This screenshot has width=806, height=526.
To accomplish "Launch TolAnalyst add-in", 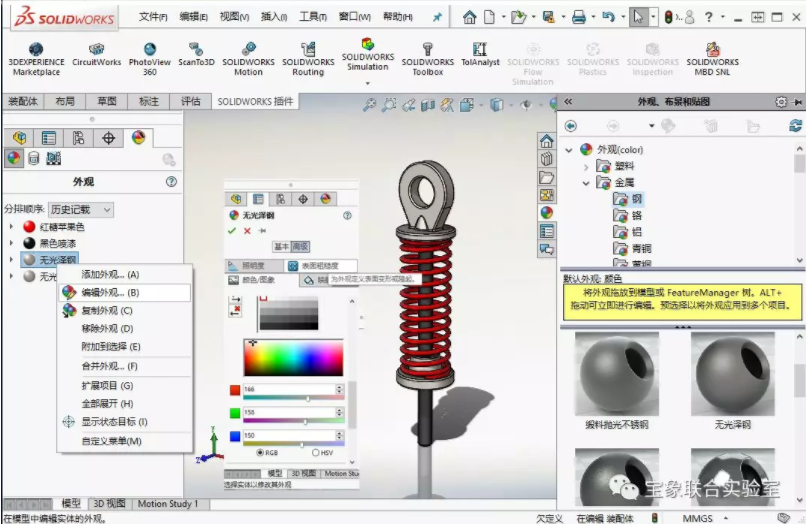I will pyautogui.click(x=480, y=55).
